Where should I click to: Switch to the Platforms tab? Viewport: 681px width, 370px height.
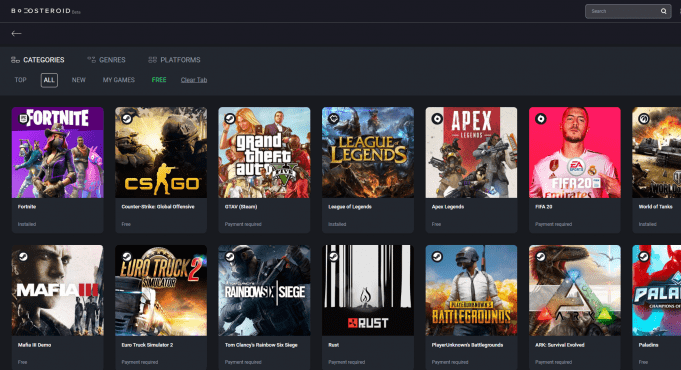pos(174,60)
